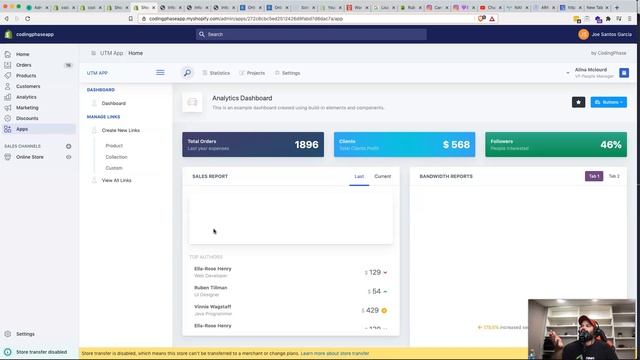The width and height of the screenshot is (640, 360).
Task: Click in the Shopify search field
Action: [x=311, y=34]
